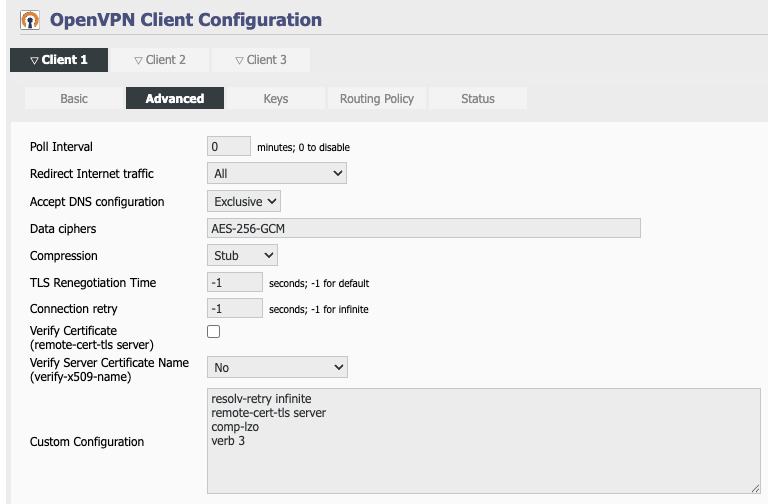Enable the Verify Certificate checkbox
Screen dimensions: 768x504
[x=214, y=332]
